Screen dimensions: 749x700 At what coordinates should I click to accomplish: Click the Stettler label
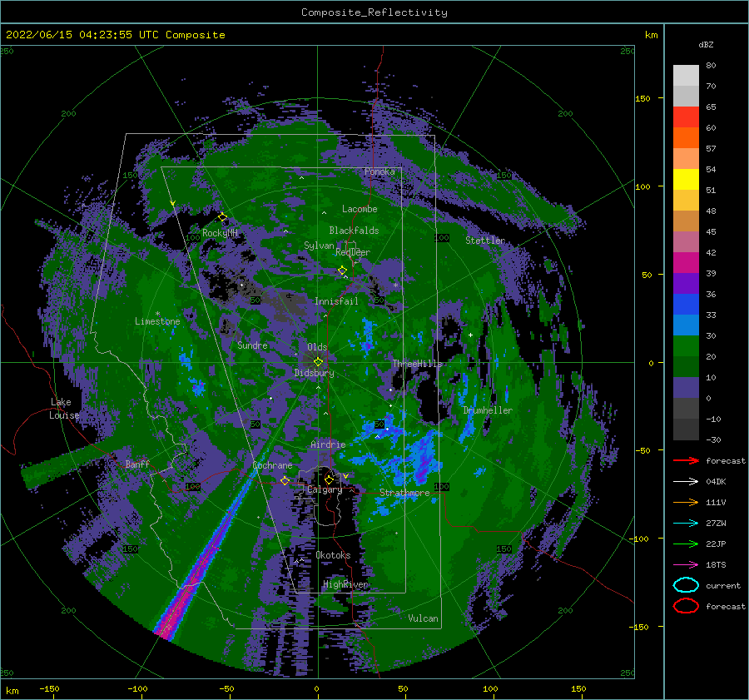485,241
